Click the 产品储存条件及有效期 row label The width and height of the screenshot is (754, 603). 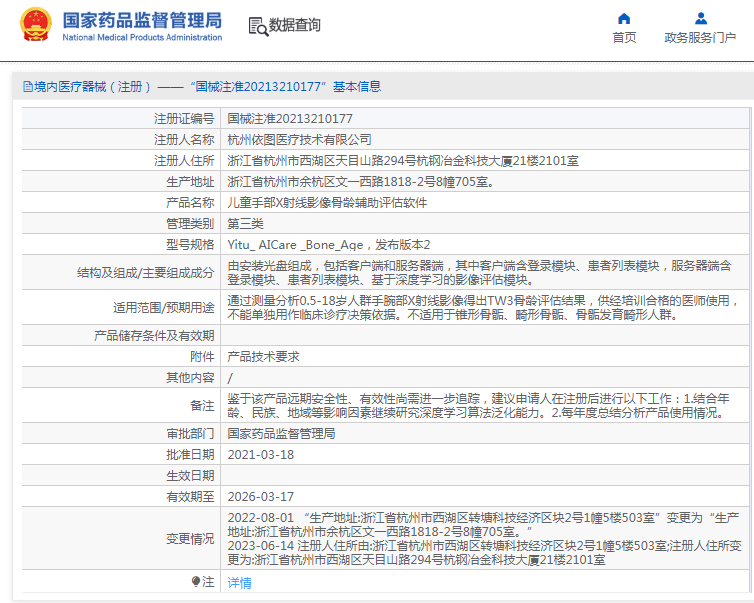click(154, 336)
